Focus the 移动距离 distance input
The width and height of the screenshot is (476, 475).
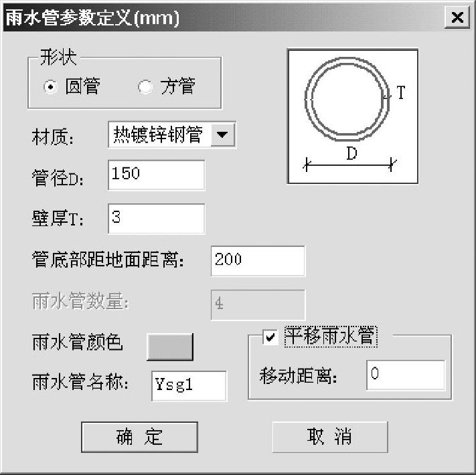point(405,375)
